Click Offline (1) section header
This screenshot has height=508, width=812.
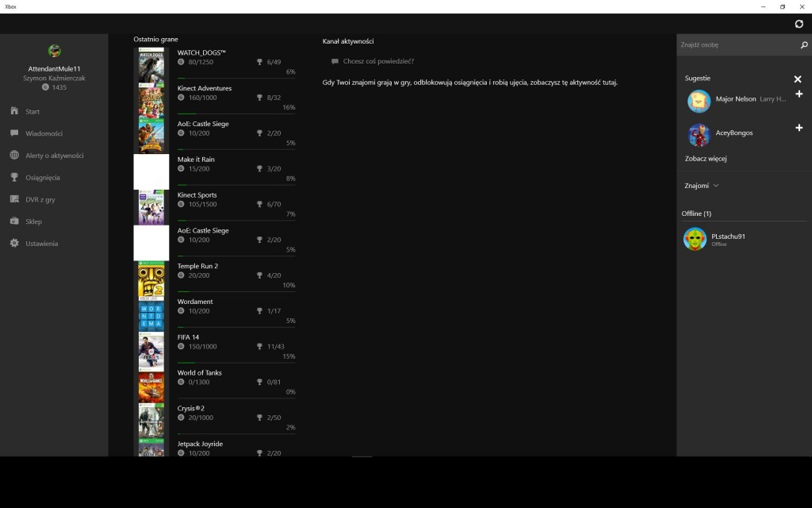[696, 214]
